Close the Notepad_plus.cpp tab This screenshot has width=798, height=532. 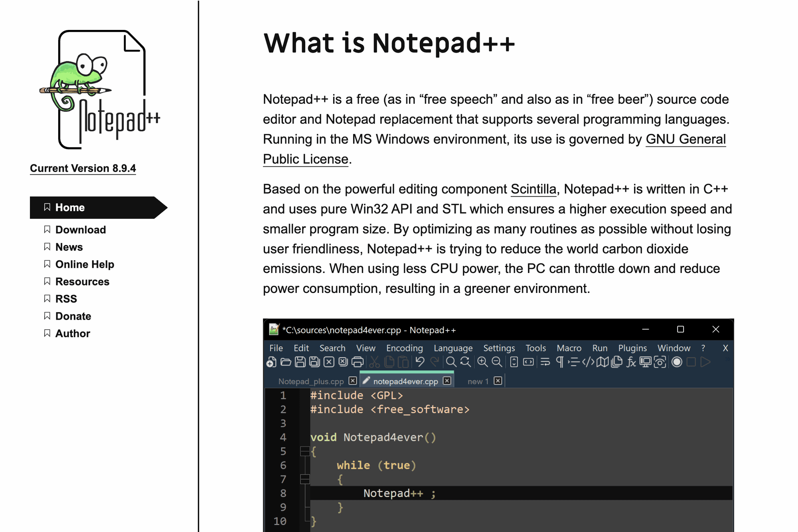[353, 381]
